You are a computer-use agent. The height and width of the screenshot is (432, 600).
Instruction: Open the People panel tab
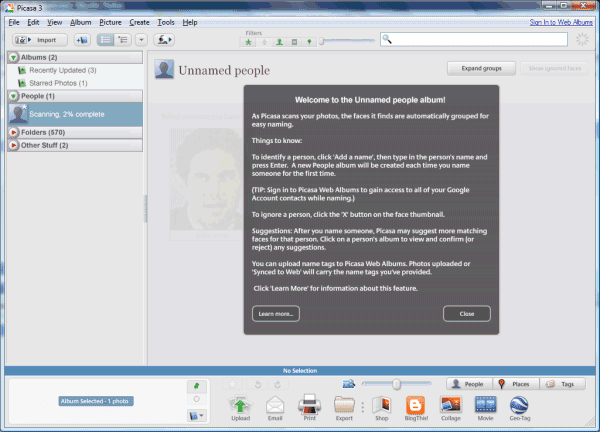click(x=470, y=384)
